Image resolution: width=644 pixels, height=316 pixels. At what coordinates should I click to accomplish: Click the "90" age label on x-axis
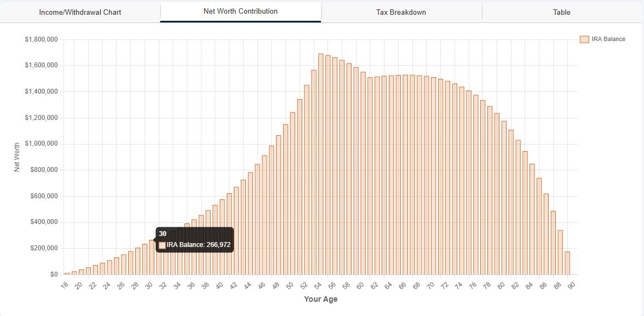[572, 285]
